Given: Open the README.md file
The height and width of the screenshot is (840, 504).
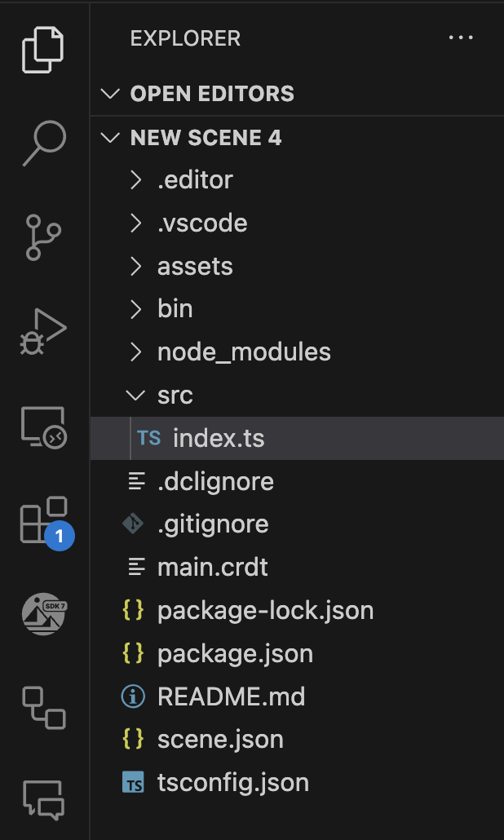Looking at the screenshot, I should [x=231, y=697].
